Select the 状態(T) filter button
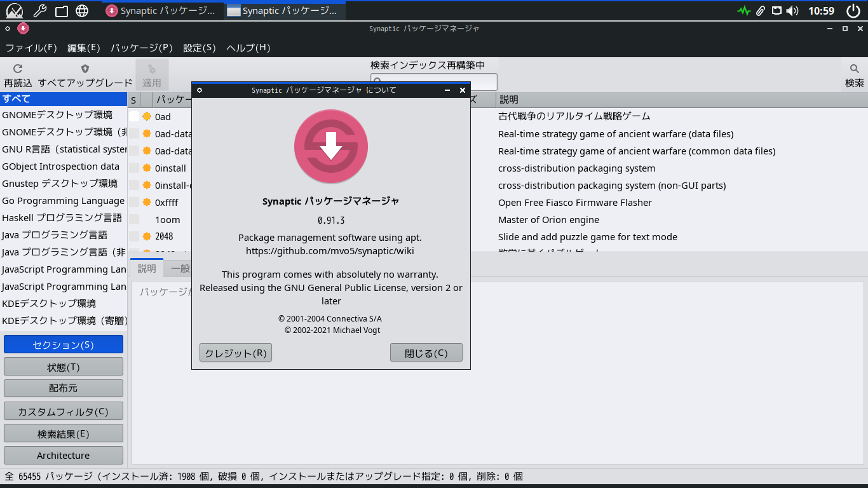The width and height of the screenshot is (868, 488). 64,367
